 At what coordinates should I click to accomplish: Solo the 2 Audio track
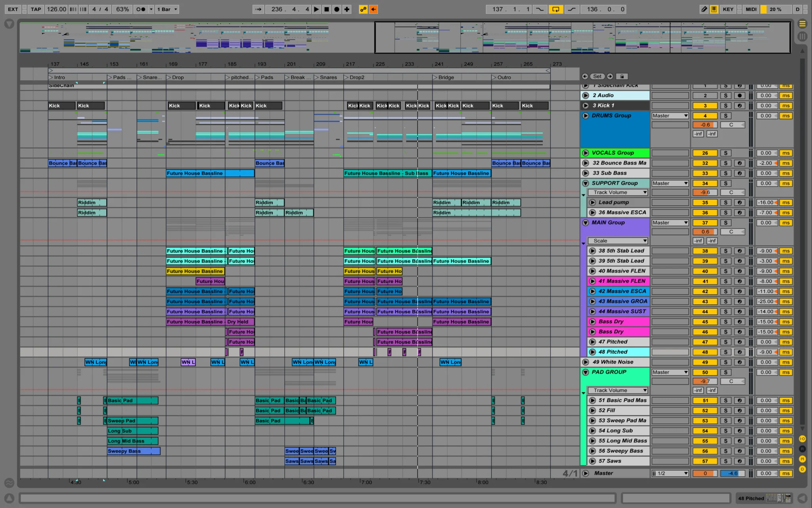[x=726, y=95]
